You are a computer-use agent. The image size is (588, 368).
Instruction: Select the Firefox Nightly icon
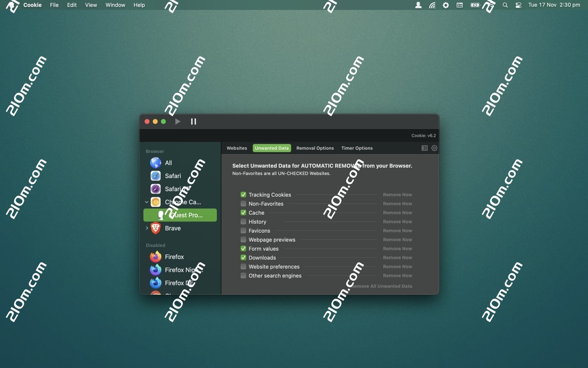(155, 270)
